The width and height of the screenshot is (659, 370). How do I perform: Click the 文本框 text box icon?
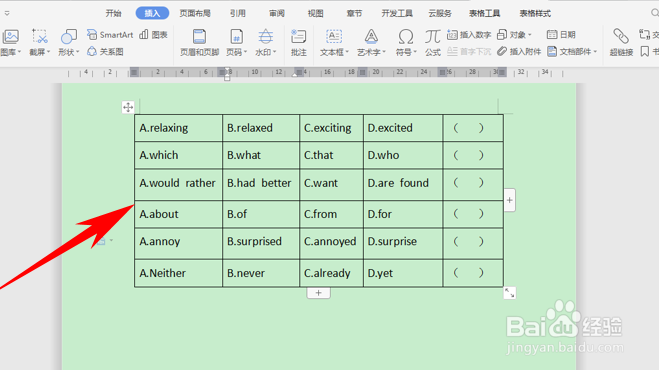coord(334,37)
